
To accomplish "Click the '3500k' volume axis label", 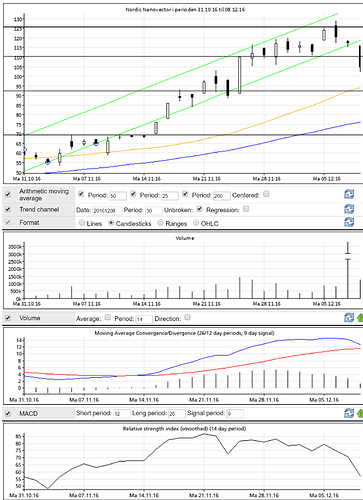I will (15, 247).
